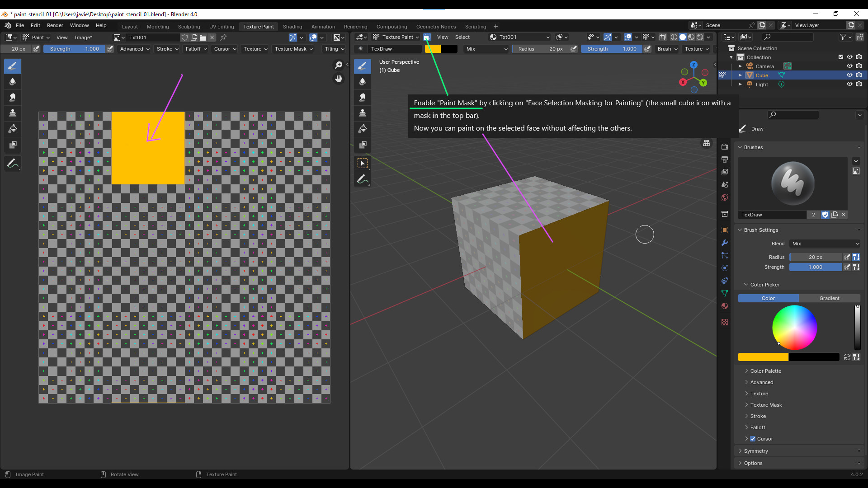Viewport: 868px width, 488px height.
Task: Toggle unified strength for all brushes
Action: 856,267
